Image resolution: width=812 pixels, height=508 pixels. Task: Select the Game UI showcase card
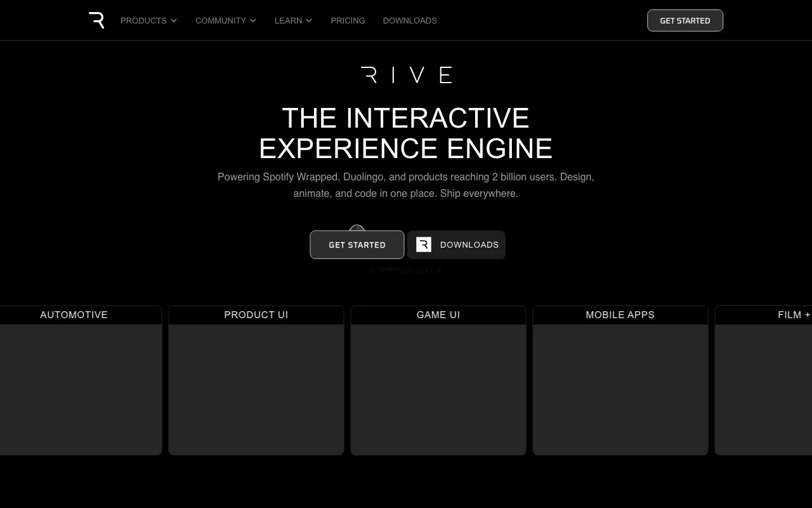coord(438,380)
